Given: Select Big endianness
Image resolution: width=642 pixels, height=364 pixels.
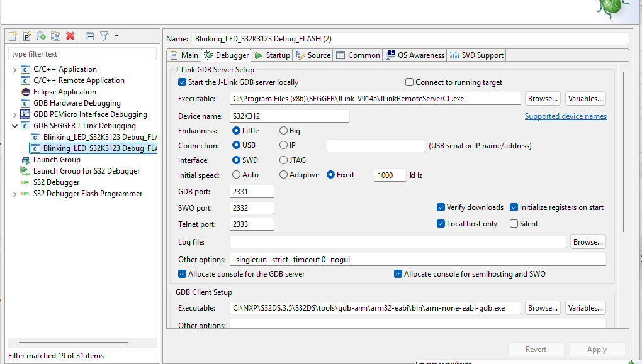Looking at the screenshot, I should coord(283,131).
